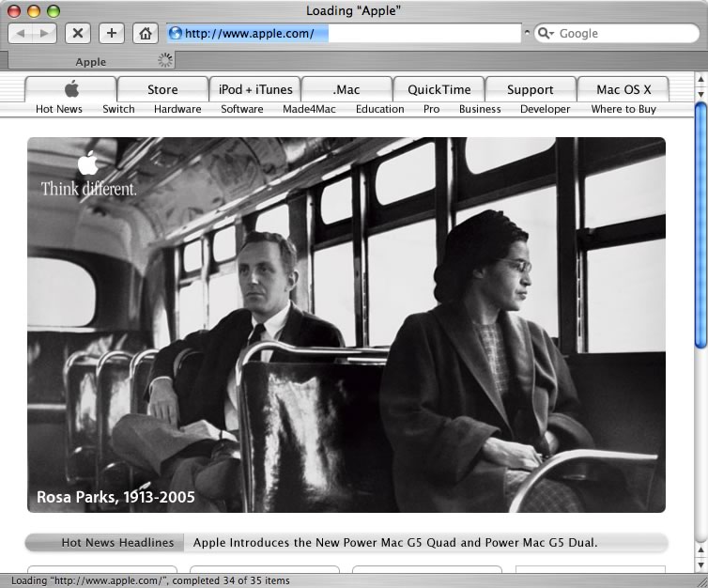Click the blue vertical scrollbar thumb

click(700, 225)
